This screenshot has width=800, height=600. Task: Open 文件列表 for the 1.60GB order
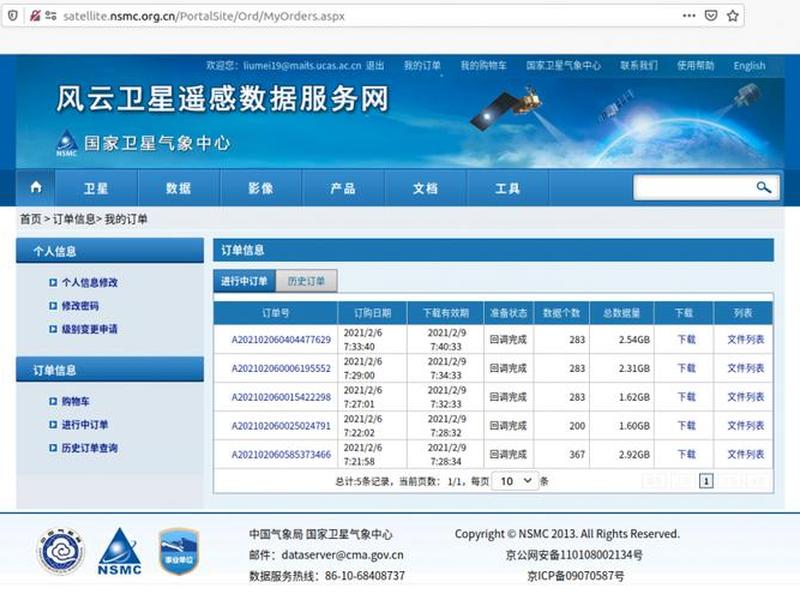[x=745, y=425]
